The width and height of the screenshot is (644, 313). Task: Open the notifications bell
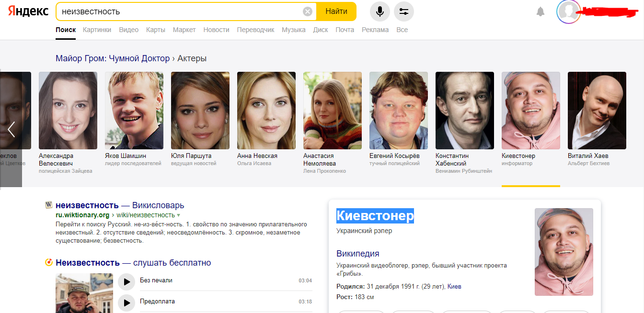540,11
